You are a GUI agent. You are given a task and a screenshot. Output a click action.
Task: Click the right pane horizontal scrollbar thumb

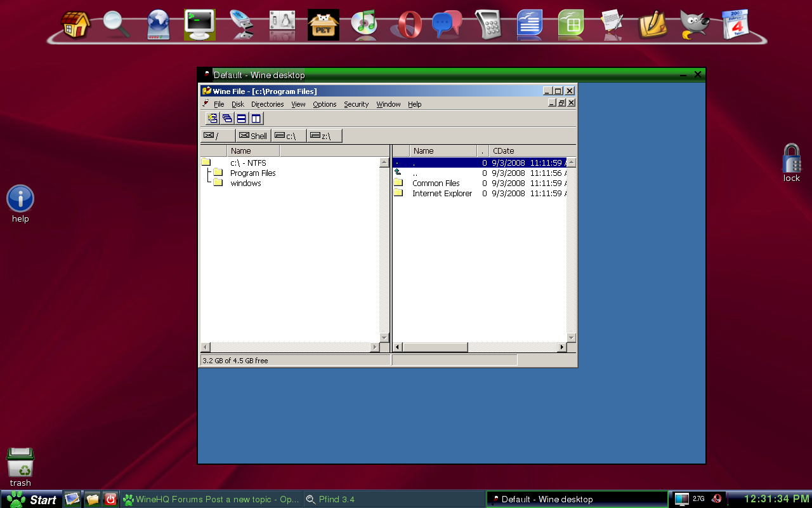click(x=435, y=347)
